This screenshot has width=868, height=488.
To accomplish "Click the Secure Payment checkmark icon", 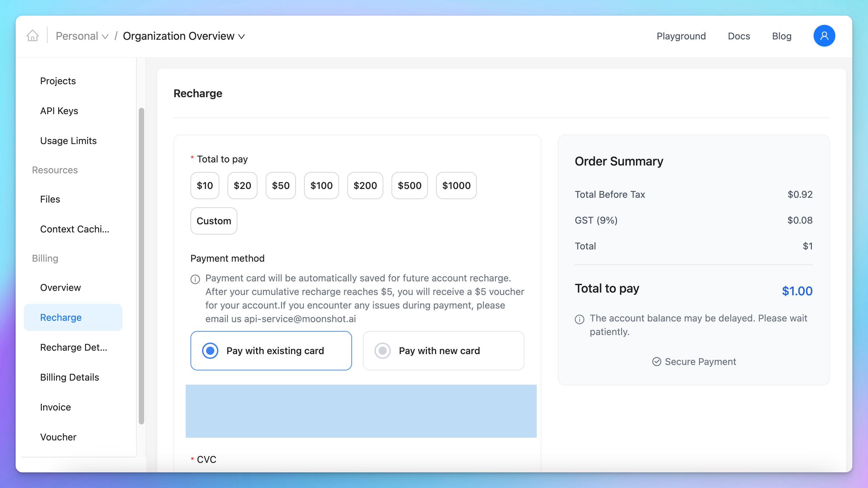I will 656,362.
